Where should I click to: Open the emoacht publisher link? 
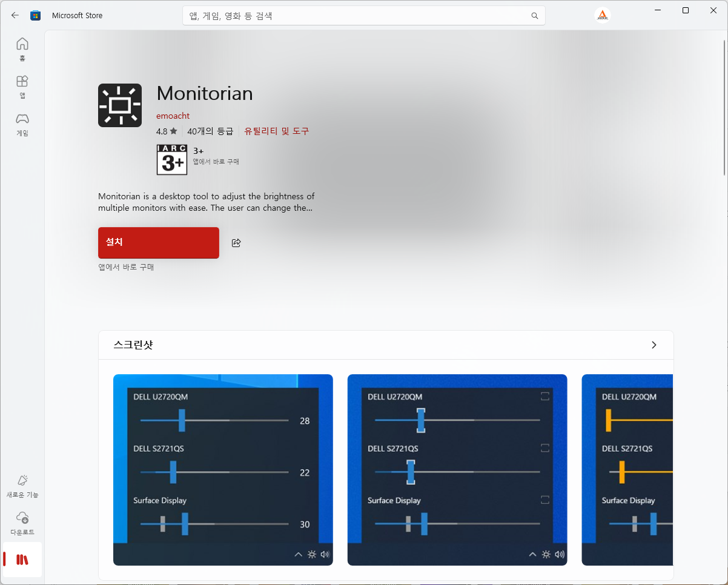pyautogui.click(x=173, y=116)
